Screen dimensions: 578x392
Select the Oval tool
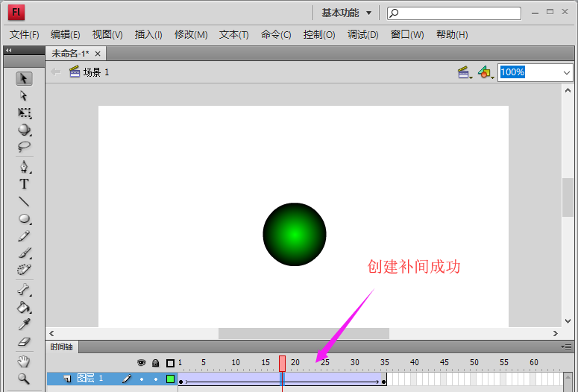pos(25,218)
